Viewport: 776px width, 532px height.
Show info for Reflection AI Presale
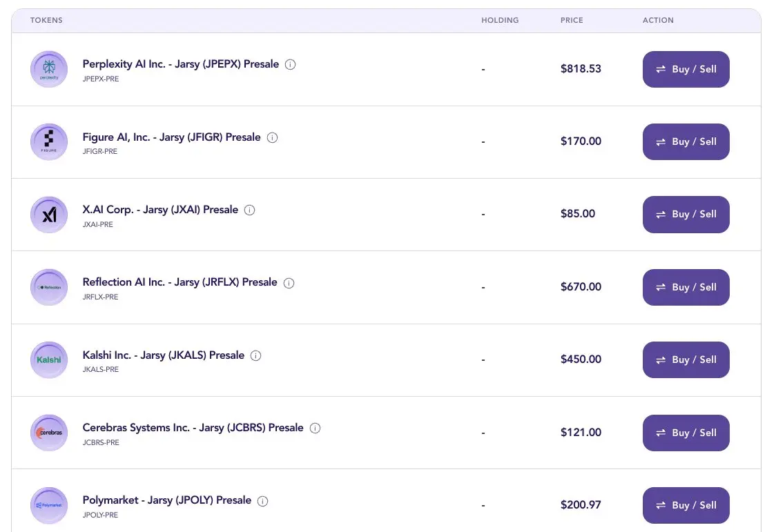click(x=289, y=283)
